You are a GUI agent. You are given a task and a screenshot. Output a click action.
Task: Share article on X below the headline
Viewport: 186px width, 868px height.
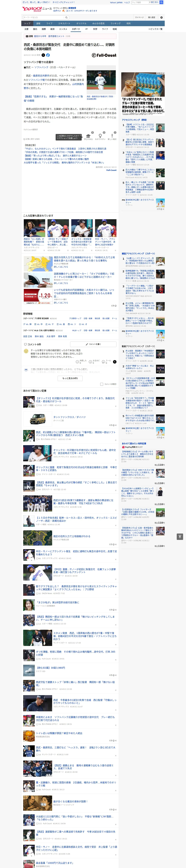pos(43,55)
